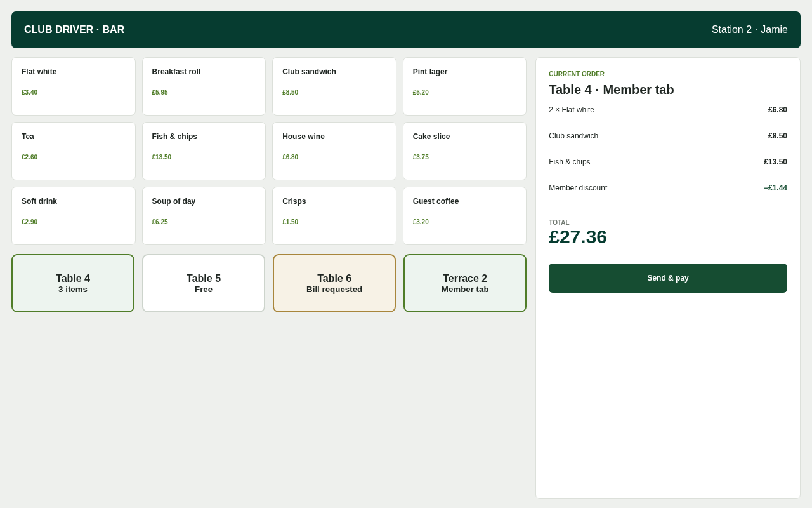This screenshot has width=812, height=508.
Task: Click the Member discount line
Action: pyautogui.click(x=668, y=188)
